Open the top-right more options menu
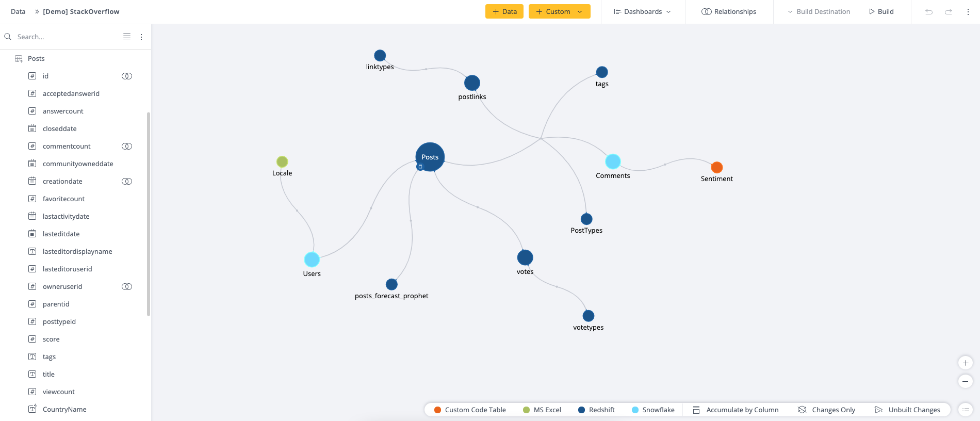 (x=968, y=11)
